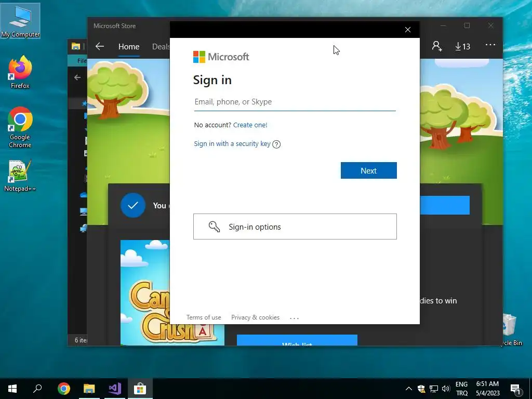Open File tab in File Explorer window

[82, 61]
